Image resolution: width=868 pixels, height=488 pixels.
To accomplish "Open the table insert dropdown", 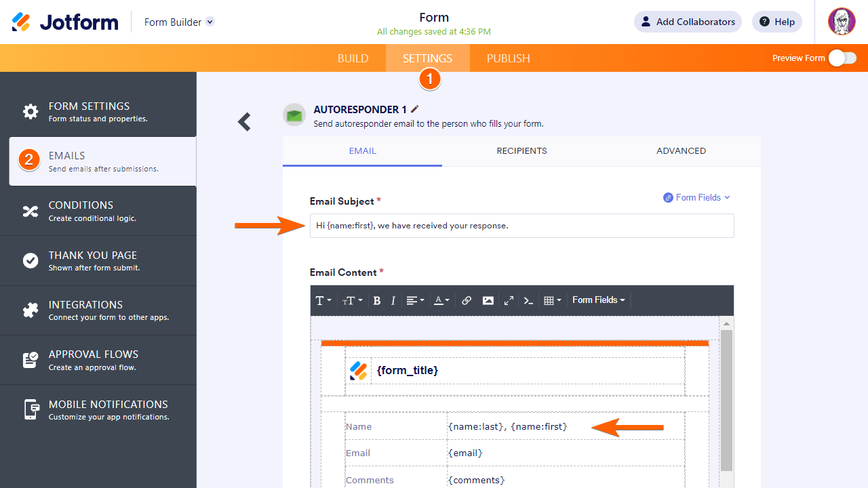I will [x=552, y=300].
